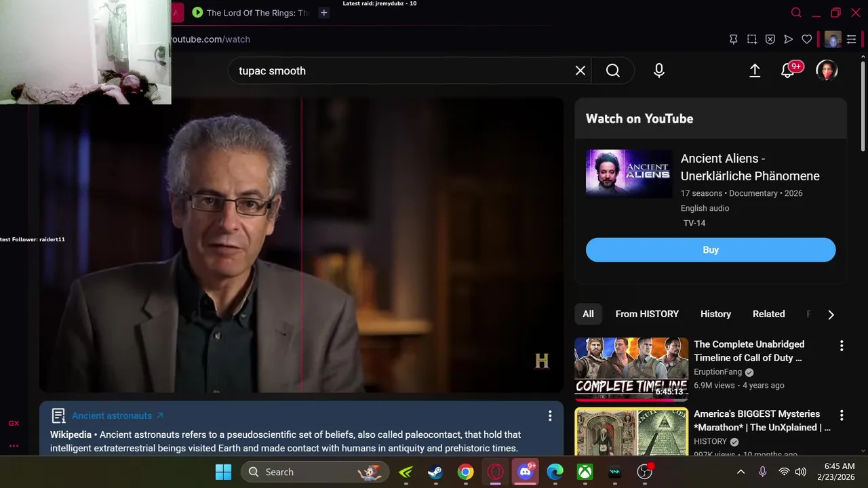Viewport: 868px width, 488px height.
Task: Take a snapshot with Opera snapshot icon
Action: [x=752, y=39]
